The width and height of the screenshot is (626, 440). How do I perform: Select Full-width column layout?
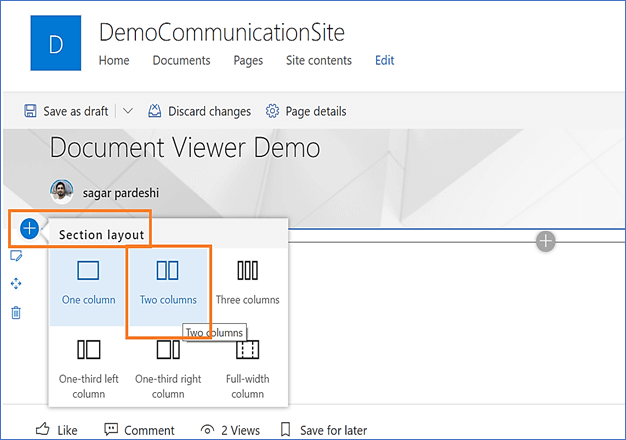coord(248,368)
